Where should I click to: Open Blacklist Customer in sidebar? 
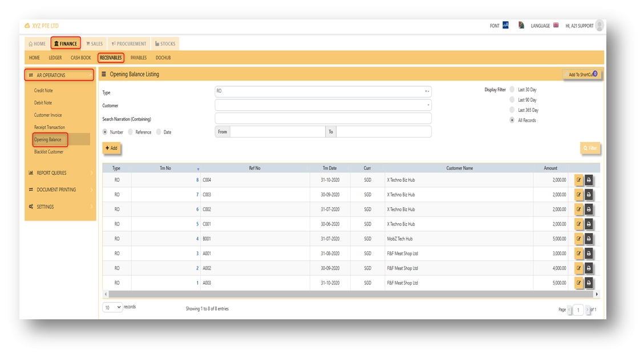tap(49, 152)
